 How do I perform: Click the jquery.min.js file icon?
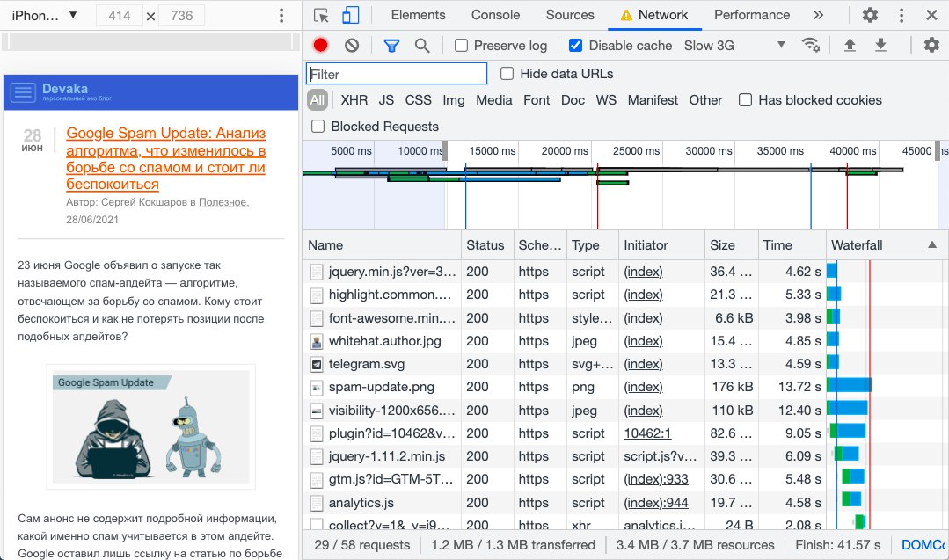(x=317, y=273)
